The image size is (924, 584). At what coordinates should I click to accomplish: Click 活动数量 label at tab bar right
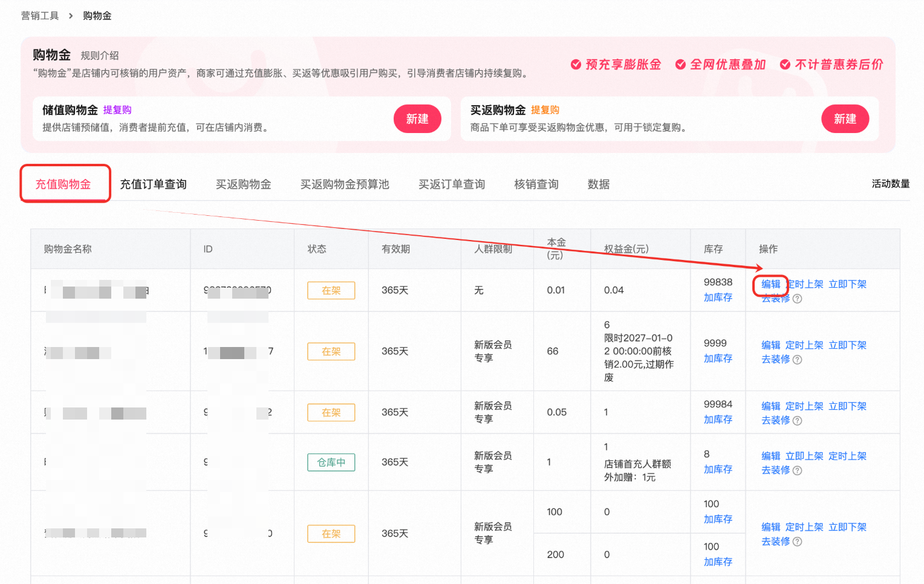pyautogui.click(x=891, y=184)
